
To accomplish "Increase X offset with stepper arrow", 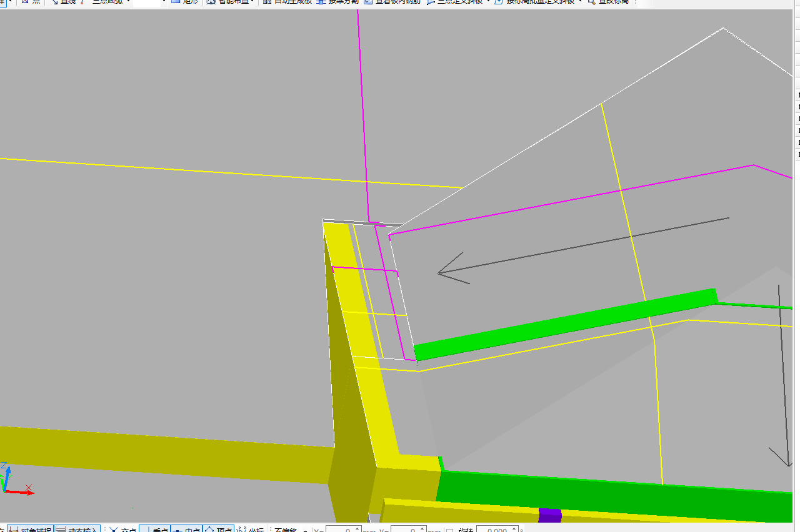I will tap(357, 528).
